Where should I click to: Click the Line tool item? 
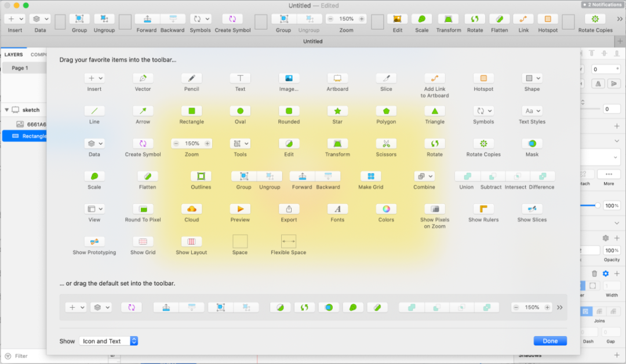point(94,111)
